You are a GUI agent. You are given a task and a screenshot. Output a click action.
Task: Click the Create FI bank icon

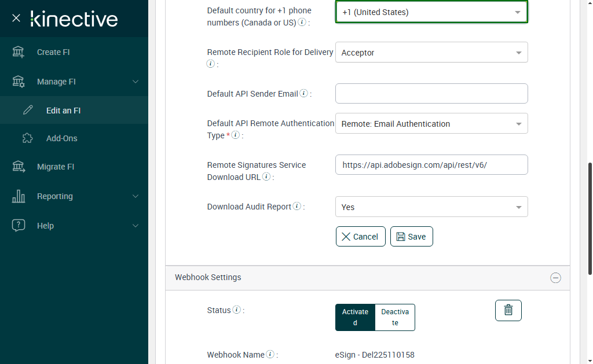pos(19,52)
